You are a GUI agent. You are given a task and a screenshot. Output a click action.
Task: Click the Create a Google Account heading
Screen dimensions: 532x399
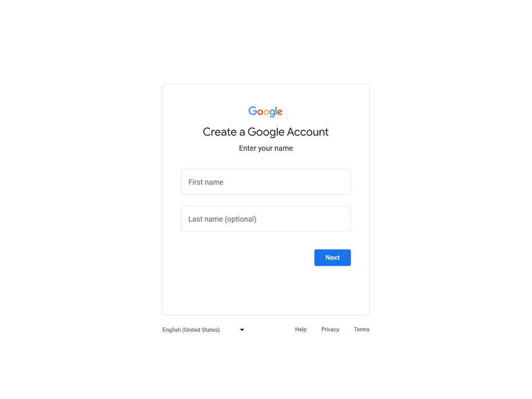[266, 132]
